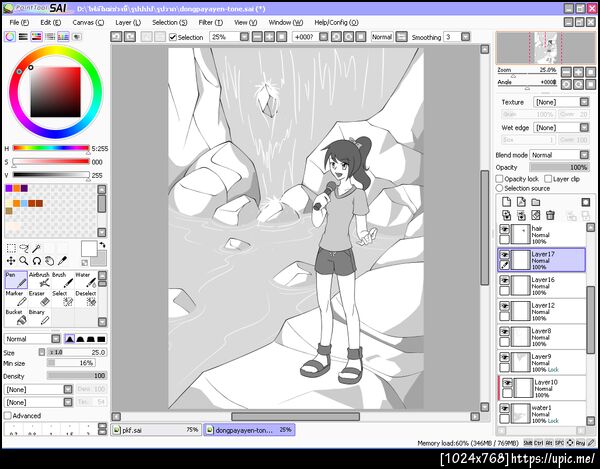Image resolution: width=600 pixels, height=469 pixels.
Task: Select the Layer8 layer row
Action: (x=541, y=337)
